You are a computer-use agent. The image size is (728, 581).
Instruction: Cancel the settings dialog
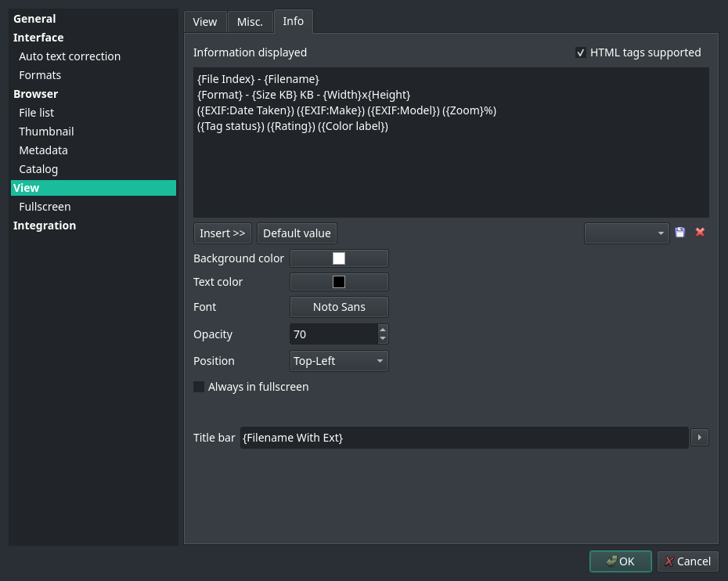(x=687, y=561)
